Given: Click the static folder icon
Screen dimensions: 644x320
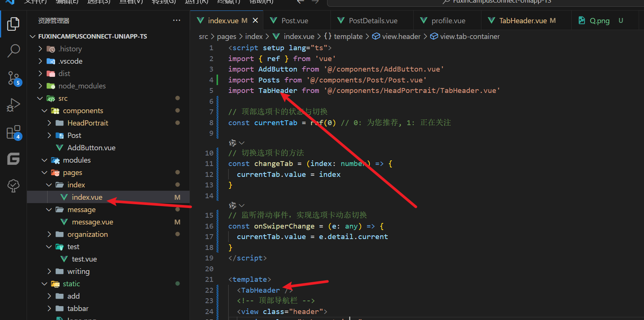Looking at the screenshot, I should point(55,284).
